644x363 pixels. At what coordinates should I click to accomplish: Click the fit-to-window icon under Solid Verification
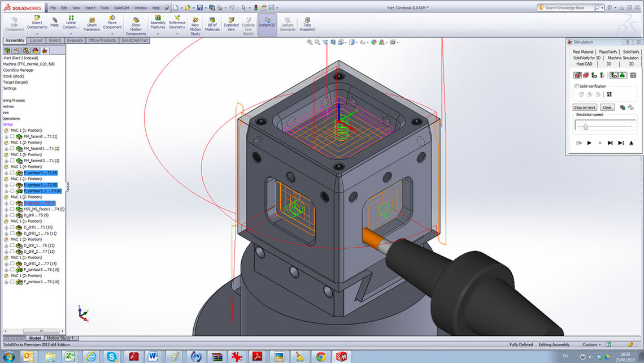point(609,94)
